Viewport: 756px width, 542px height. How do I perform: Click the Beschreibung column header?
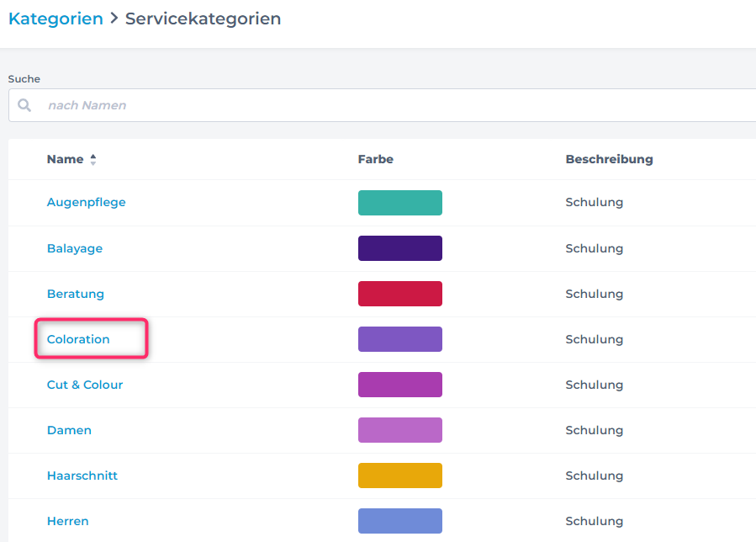609,159
